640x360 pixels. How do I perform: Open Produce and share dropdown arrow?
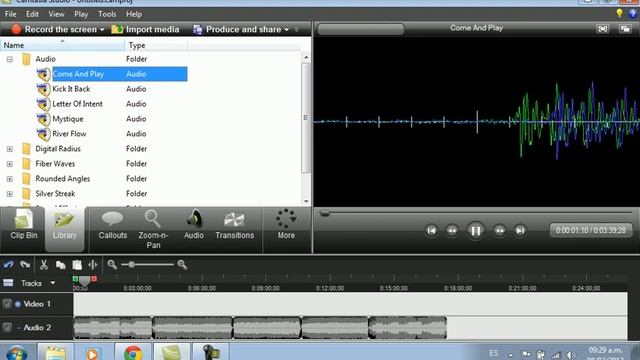point(287,29)
